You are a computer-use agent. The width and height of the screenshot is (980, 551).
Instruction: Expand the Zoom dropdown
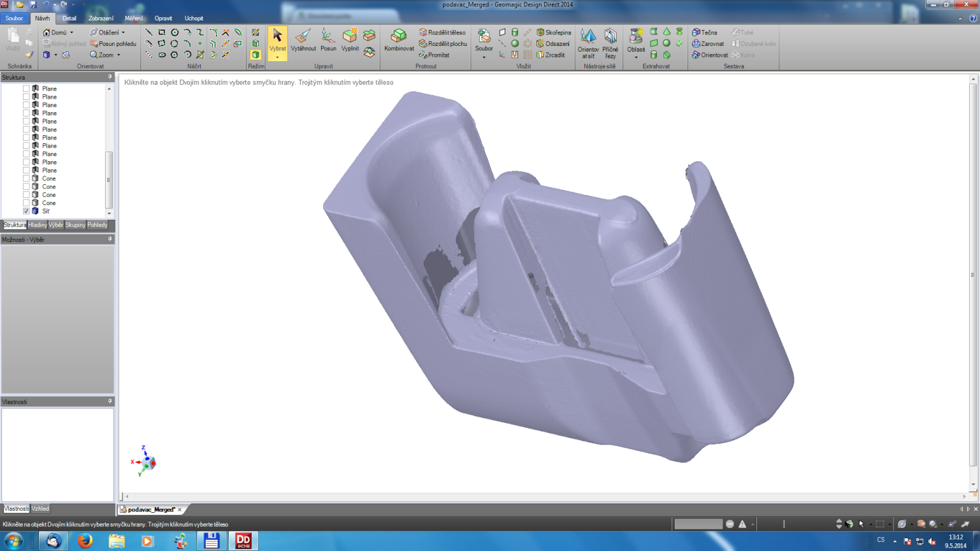point(119,55)
